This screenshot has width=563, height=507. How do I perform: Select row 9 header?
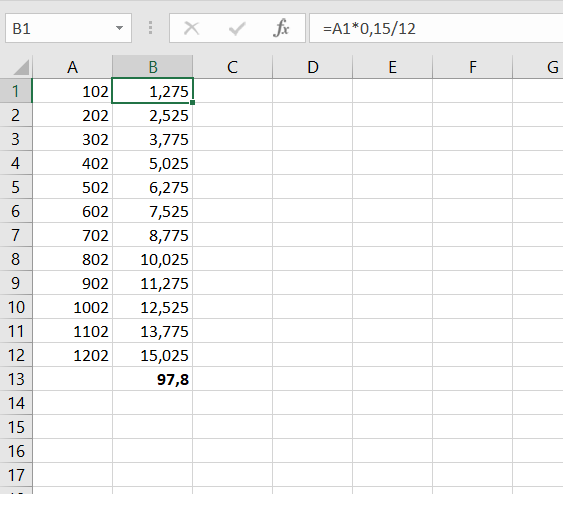click(x=16, y=283)
